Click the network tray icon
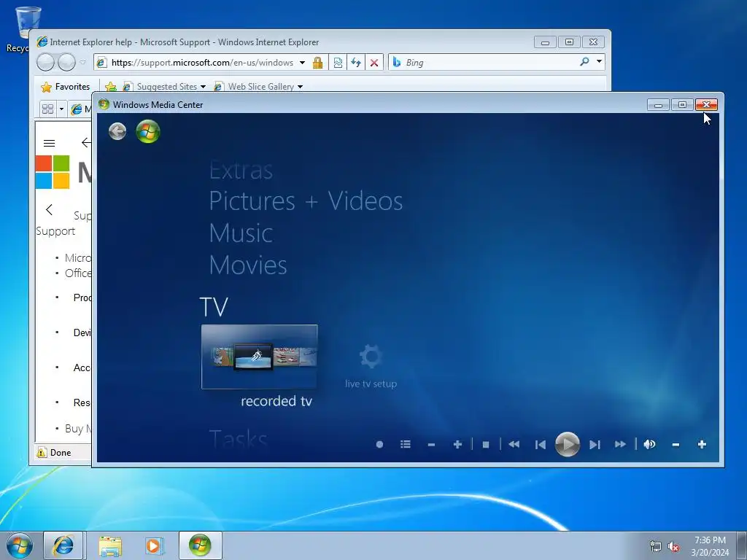747x560 pixels. (x=656, y=546)
